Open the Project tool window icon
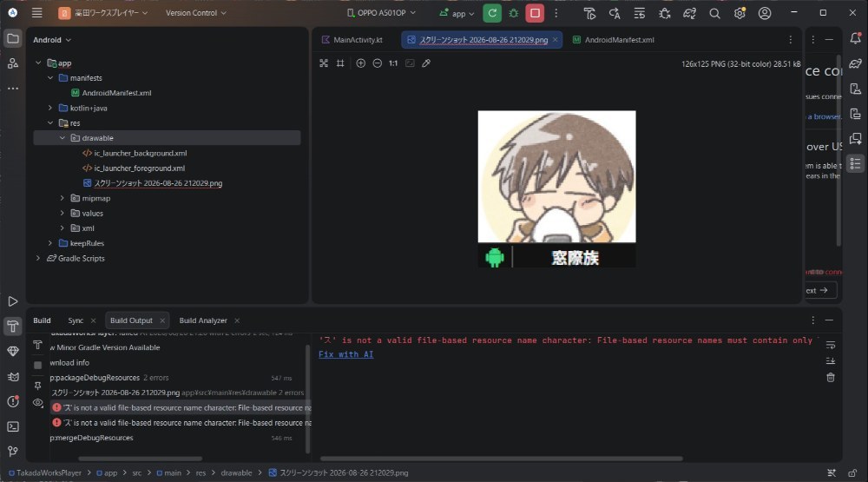 (x=13, y=39)
